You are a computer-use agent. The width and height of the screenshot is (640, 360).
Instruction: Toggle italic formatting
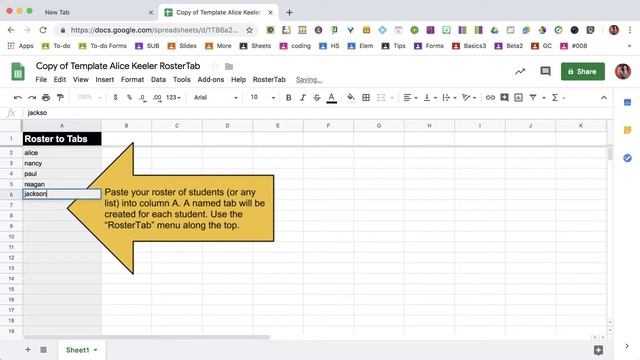303,98
